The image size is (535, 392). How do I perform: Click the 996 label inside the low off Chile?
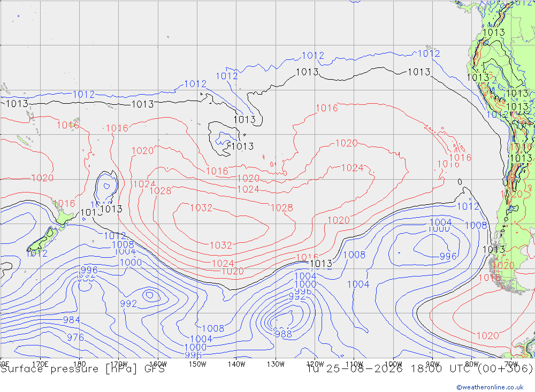[448, 256]
